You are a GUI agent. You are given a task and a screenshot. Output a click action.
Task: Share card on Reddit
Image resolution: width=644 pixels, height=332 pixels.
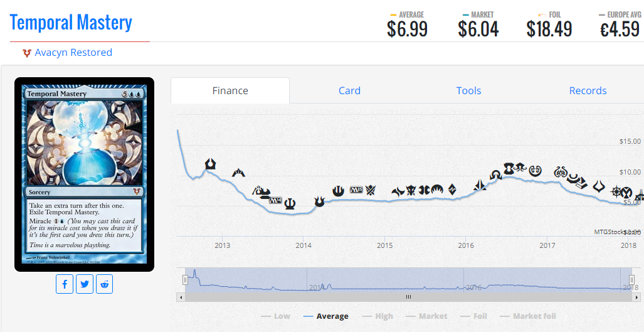click(x=104, y=284)
